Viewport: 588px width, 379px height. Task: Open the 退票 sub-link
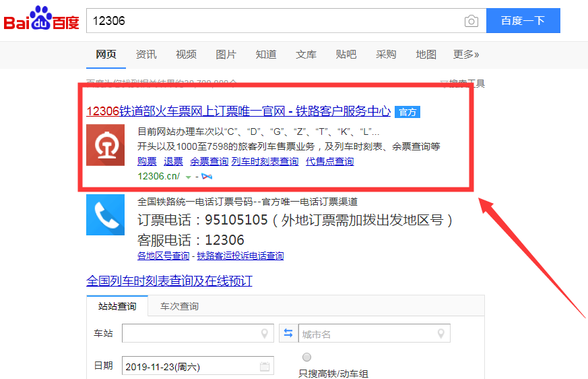click(x=173, y=162)
